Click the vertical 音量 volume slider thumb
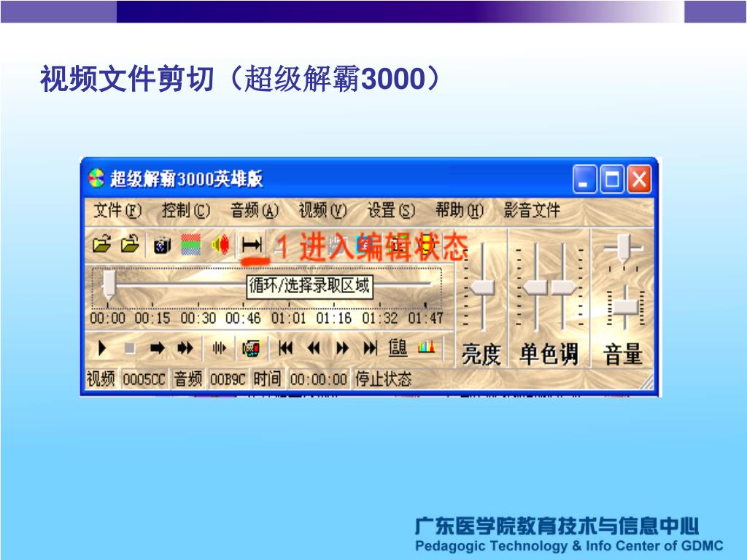This screenshot has width=747, height=560. (x=625, y=307)
